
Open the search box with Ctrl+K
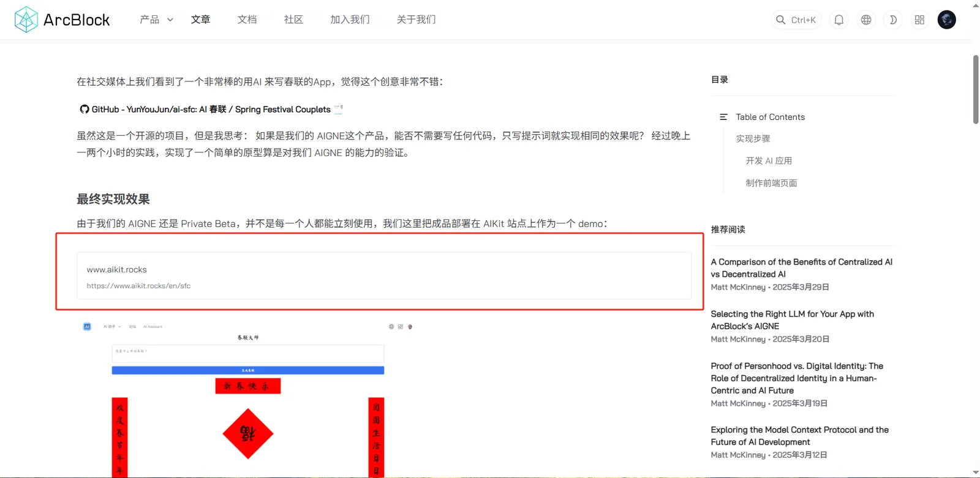pos(796,20)
